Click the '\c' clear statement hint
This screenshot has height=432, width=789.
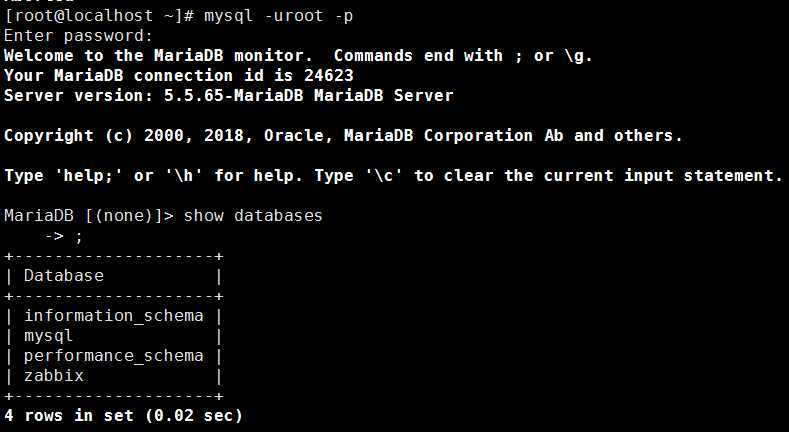[383, 176]
